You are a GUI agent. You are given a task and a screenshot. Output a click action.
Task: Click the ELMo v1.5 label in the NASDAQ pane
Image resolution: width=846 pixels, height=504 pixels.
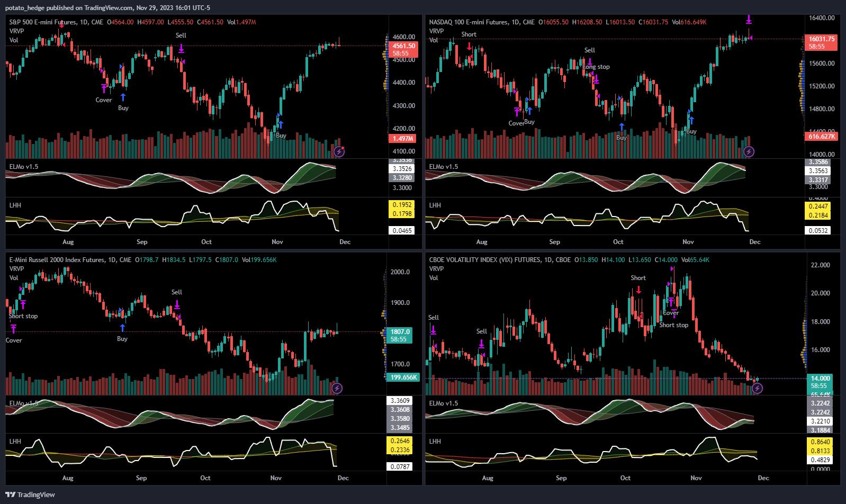click(444, 167)
